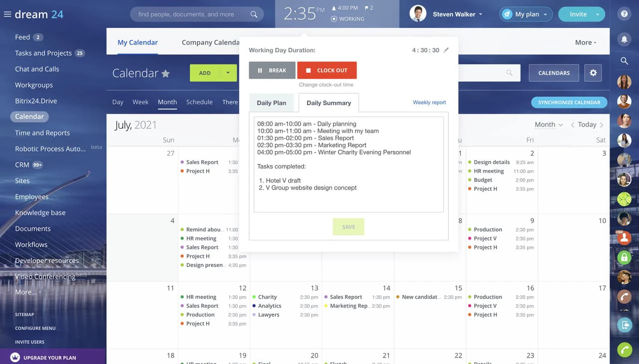
Task: Click the green ADD button
Action: tap(205, 73)
